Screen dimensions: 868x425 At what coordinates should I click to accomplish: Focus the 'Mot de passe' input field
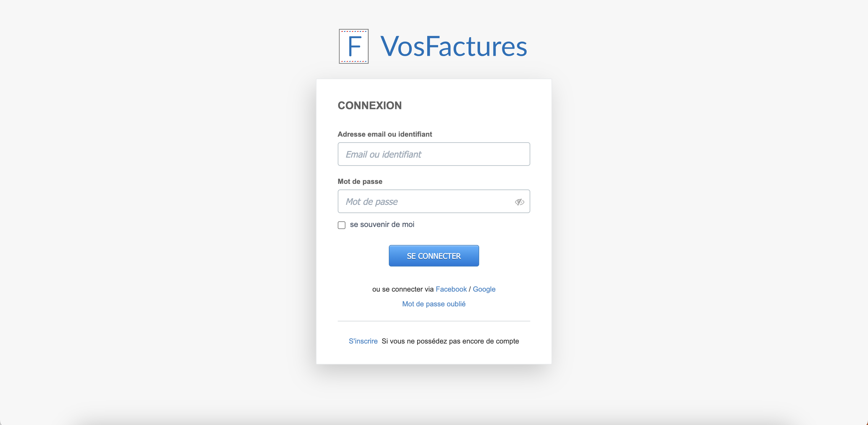click(x=434, y=201)
